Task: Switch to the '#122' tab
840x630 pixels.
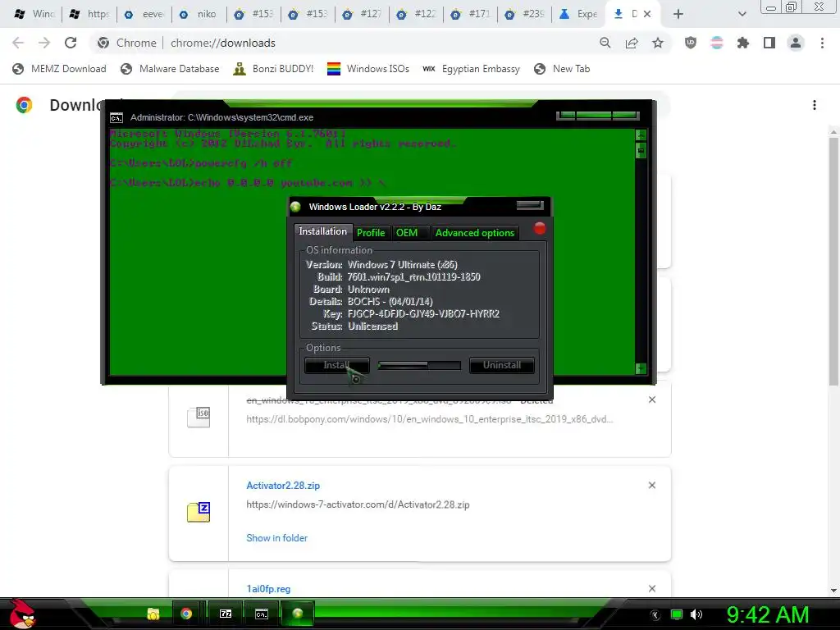Action: pyautogui.click(x=416, y=14)
